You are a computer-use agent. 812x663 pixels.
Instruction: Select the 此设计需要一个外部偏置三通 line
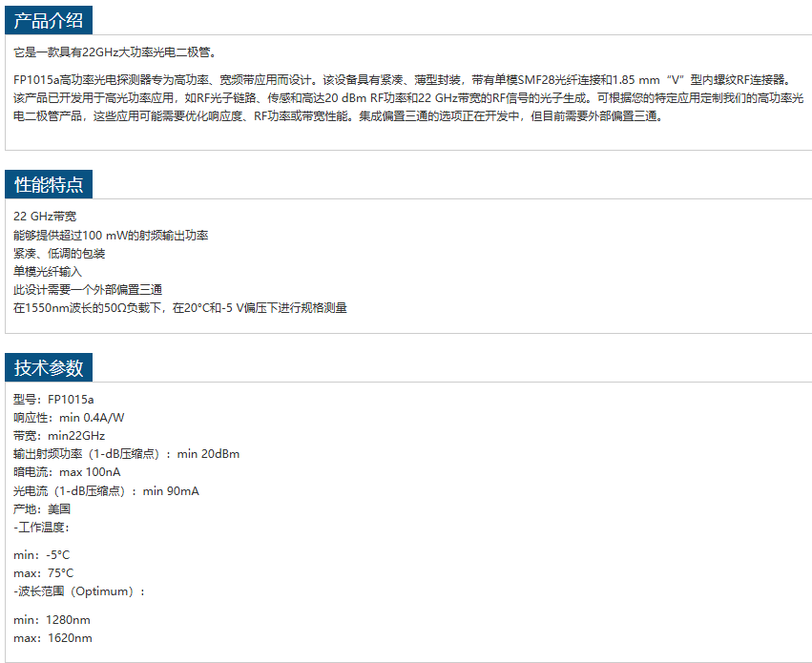(88, 289)
